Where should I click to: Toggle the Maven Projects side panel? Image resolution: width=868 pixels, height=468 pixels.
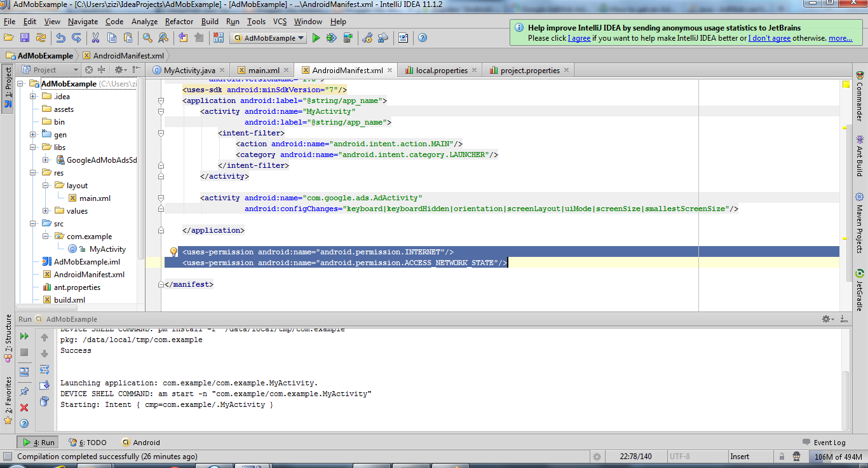click(860, 223)
